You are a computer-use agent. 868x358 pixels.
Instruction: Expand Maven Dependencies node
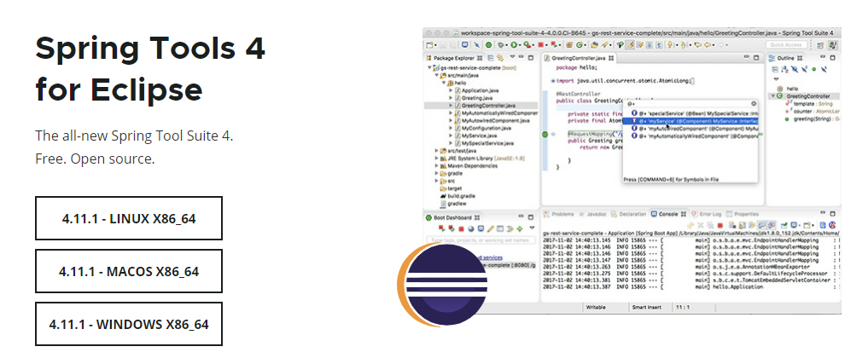coord(437,165)
